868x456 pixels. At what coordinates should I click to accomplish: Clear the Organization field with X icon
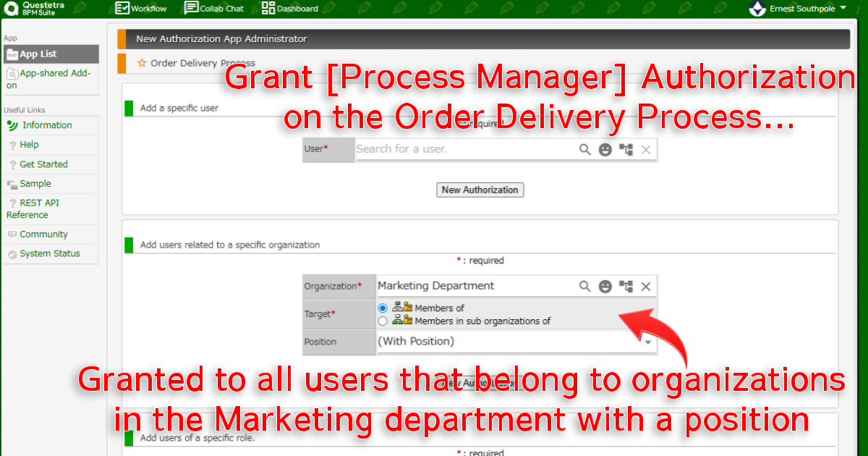(646, 287)
